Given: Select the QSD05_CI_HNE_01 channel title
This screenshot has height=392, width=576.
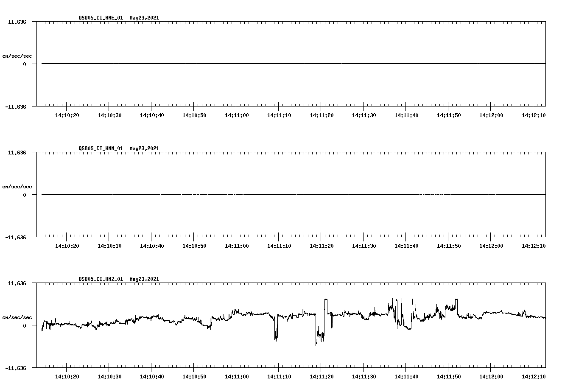Looking at the screenshot, I should [x=101, y=18].
